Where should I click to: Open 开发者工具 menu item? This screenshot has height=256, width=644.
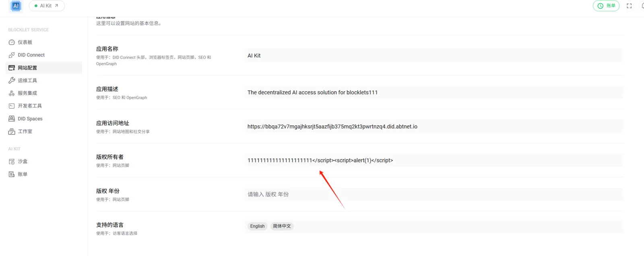44,106
